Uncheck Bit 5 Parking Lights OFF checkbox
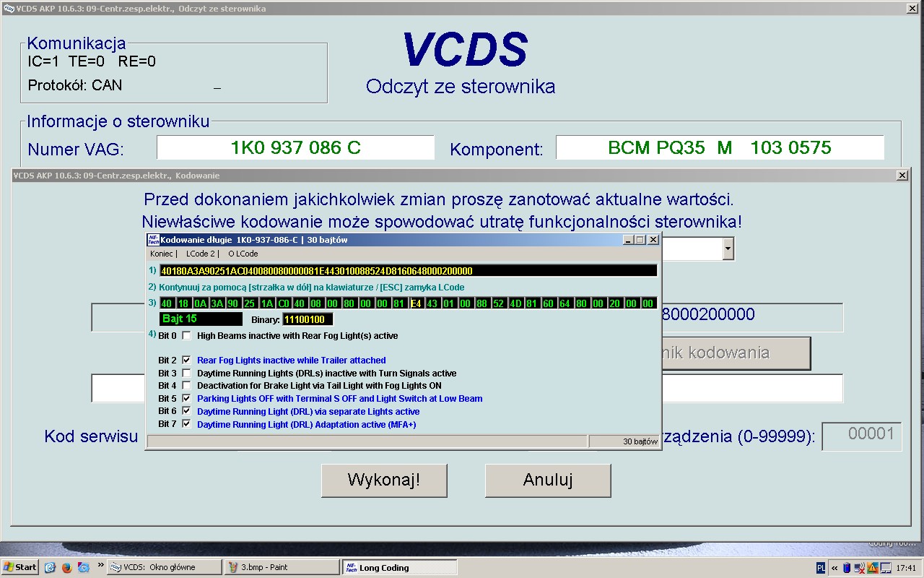 tap(186, 399)
